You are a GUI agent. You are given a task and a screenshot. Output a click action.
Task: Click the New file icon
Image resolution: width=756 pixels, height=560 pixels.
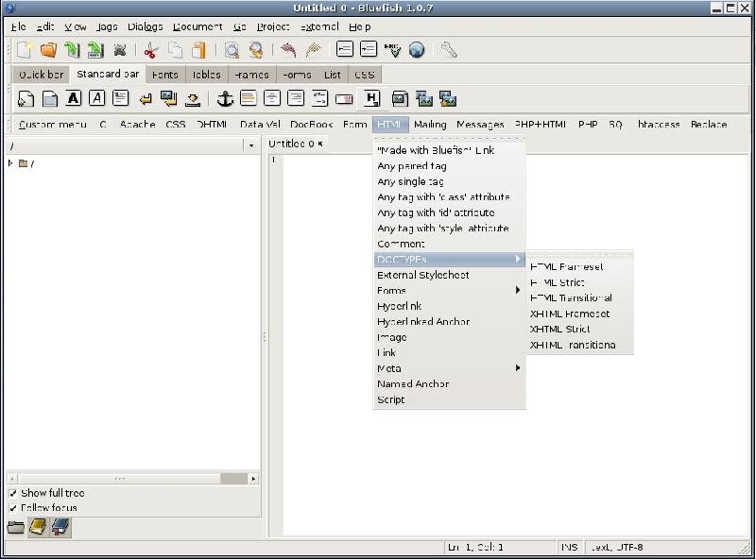coord(25,50)
